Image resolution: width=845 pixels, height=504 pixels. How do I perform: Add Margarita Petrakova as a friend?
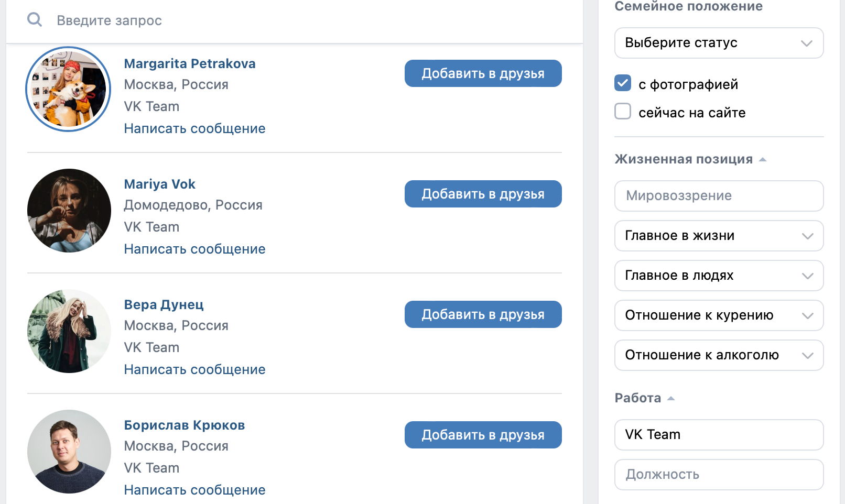pyautogui.click(x=483, y=73)
